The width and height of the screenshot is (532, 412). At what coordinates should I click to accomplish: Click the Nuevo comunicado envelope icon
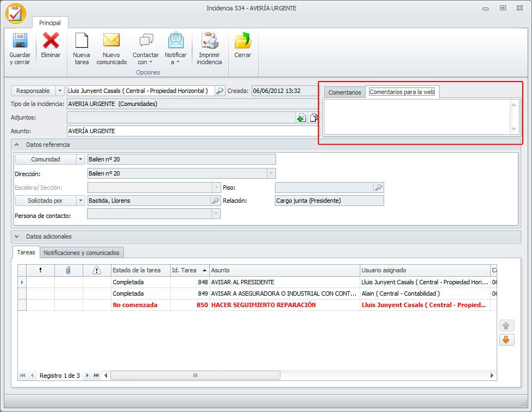[111, 42]
